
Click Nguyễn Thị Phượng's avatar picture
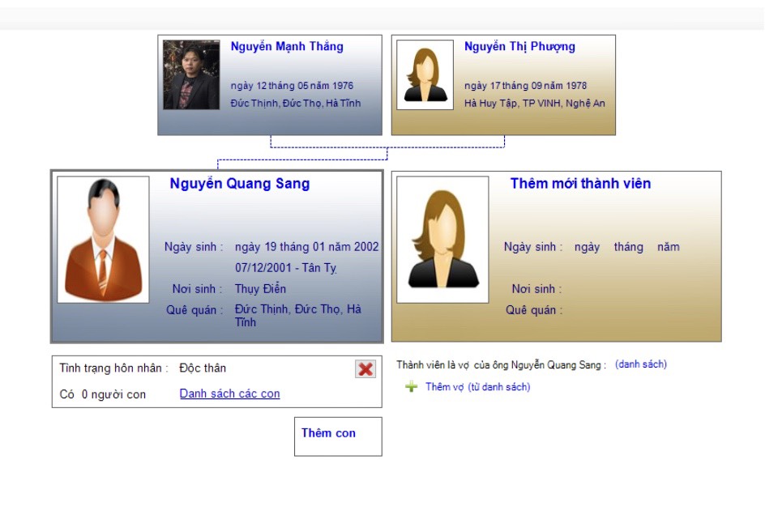tap(425, 74)
